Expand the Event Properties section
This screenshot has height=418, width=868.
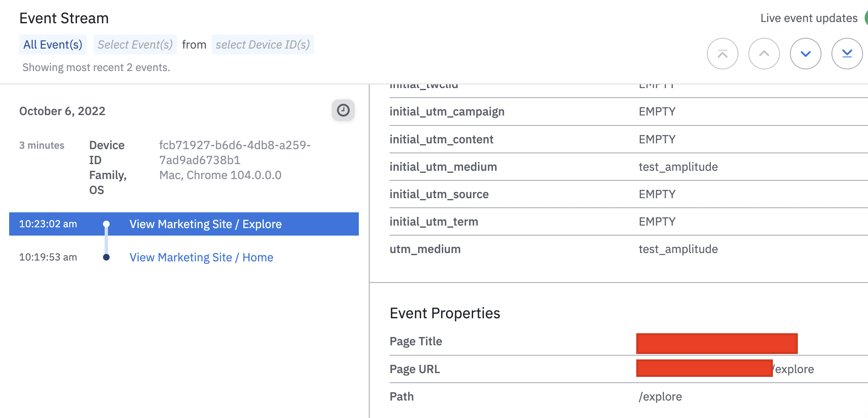point(444,313)
